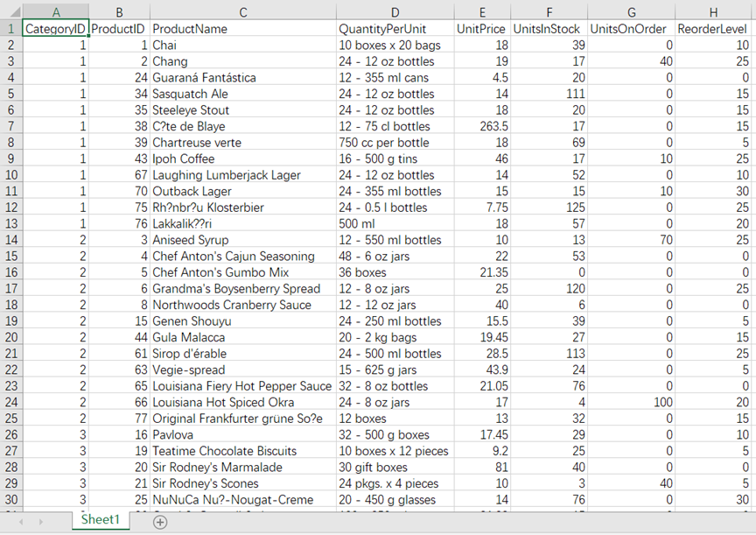Click the previous sheet navigation arrow
Screen dimensions: 756x535
(20, 521)
